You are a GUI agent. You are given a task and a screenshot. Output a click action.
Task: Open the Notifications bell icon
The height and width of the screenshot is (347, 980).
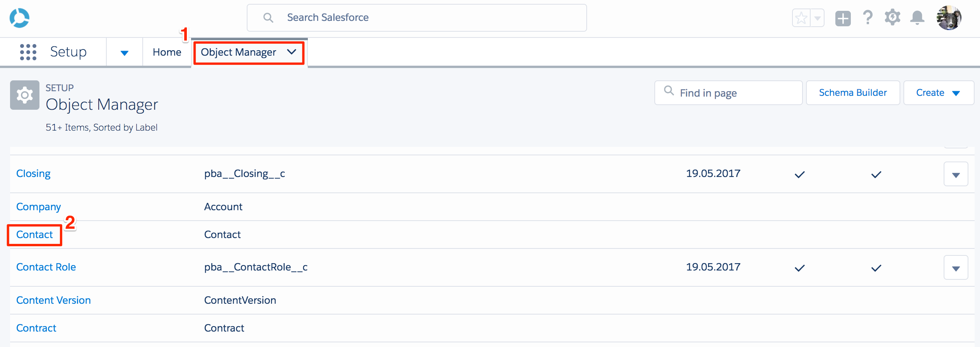pos(917,18)
